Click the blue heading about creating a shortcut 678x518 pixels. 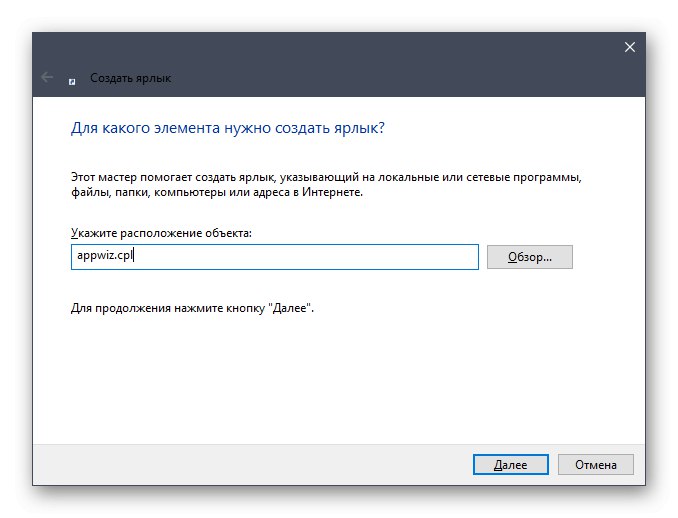pyautogui.click(x=228, y=129)
